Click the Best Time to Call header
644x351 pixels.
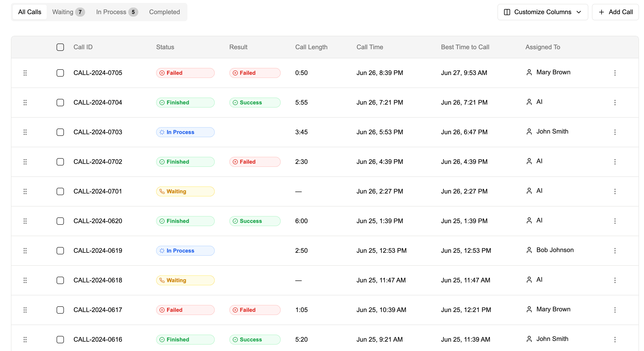(x=465, y=47)
